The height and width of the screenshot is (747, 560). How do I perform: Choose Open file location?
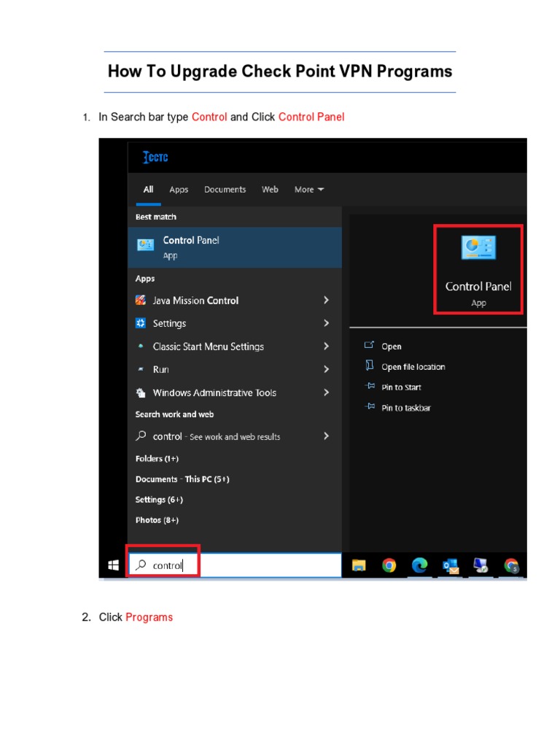point(413,367)
